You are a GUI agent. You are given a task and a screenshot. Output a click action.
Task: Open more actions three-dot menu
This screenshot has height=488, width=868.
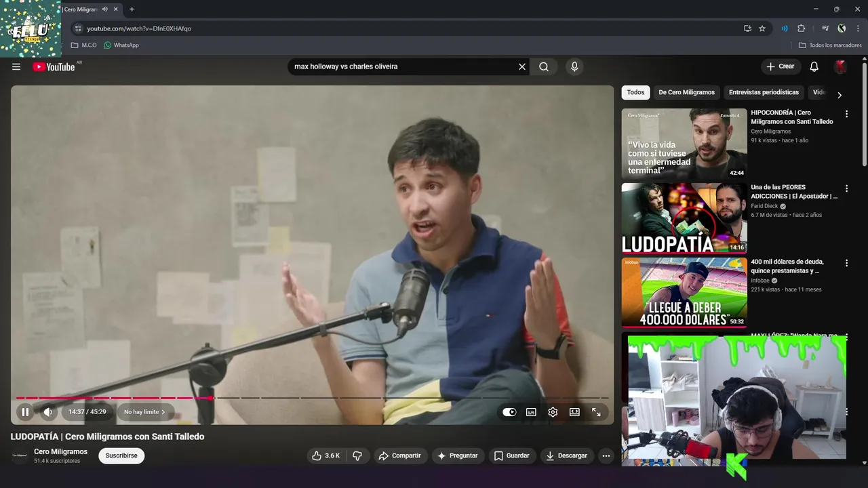tap(606, 455)
